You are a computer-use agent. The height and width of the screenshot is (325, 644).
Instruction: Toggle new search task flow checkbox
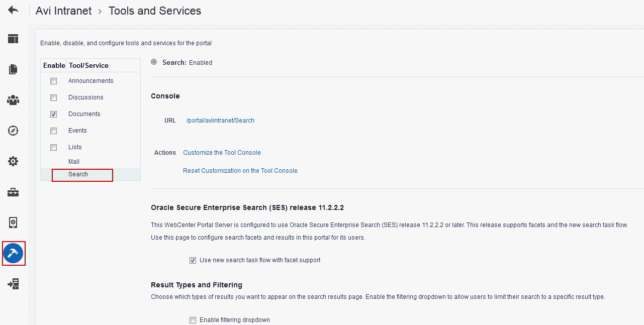(x=193, y=260)
